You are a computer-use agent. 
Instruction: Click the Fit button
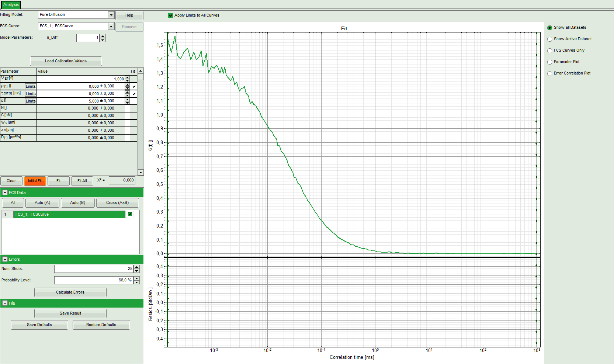(58, 181)
